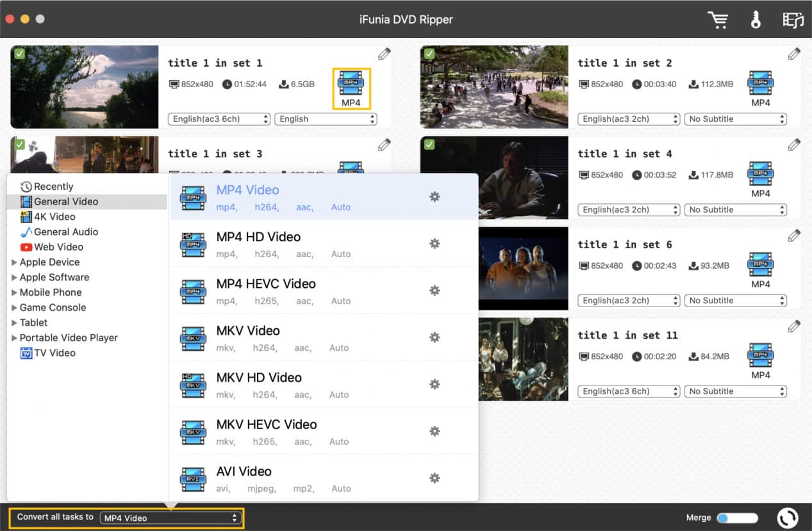This screenshot has width=812, height=531.
Task: Click the shopping cart purchase icon
Action: tap(717, 20)
